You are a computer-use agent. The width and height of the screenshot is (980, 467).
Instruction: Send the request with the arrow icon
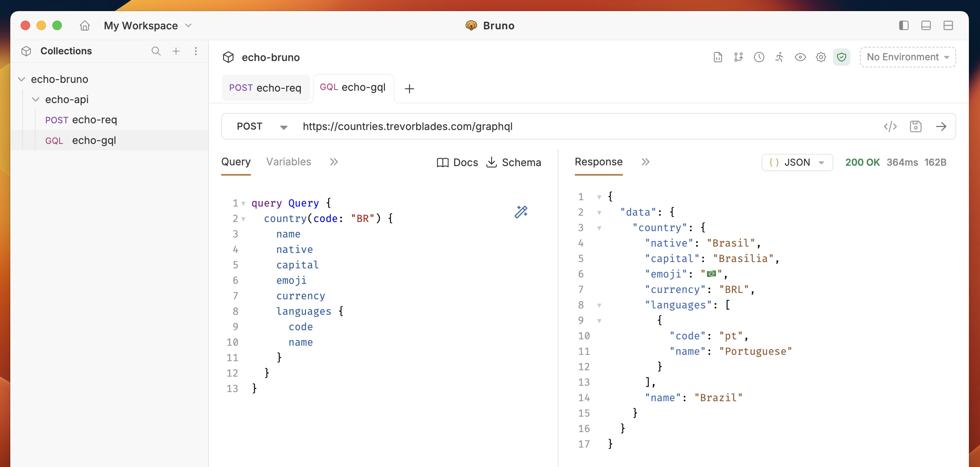pyautogui.click(x=942, y=126)
